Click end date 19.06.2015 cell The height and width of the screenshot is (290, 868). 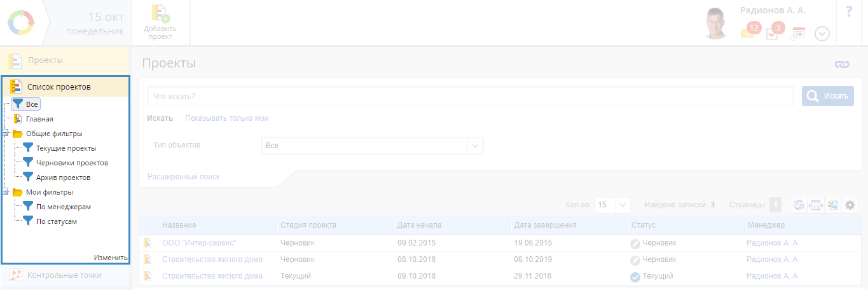[534, 242]
